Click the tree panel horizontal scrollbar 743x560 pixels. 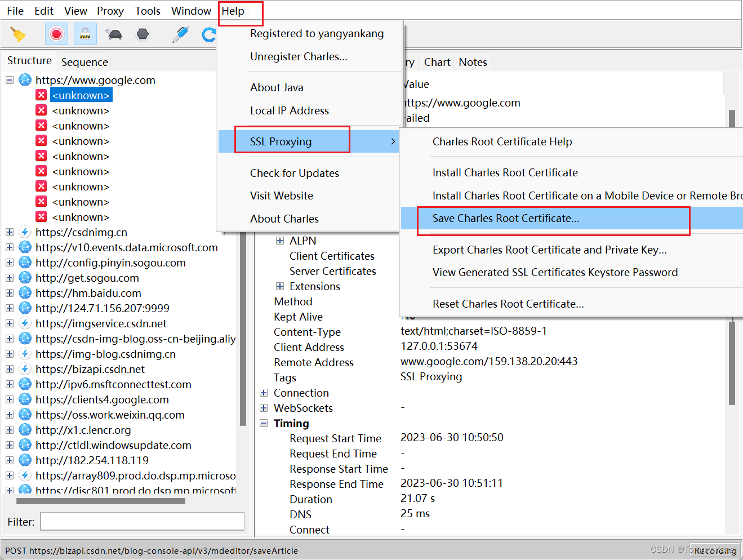[101, 500]
